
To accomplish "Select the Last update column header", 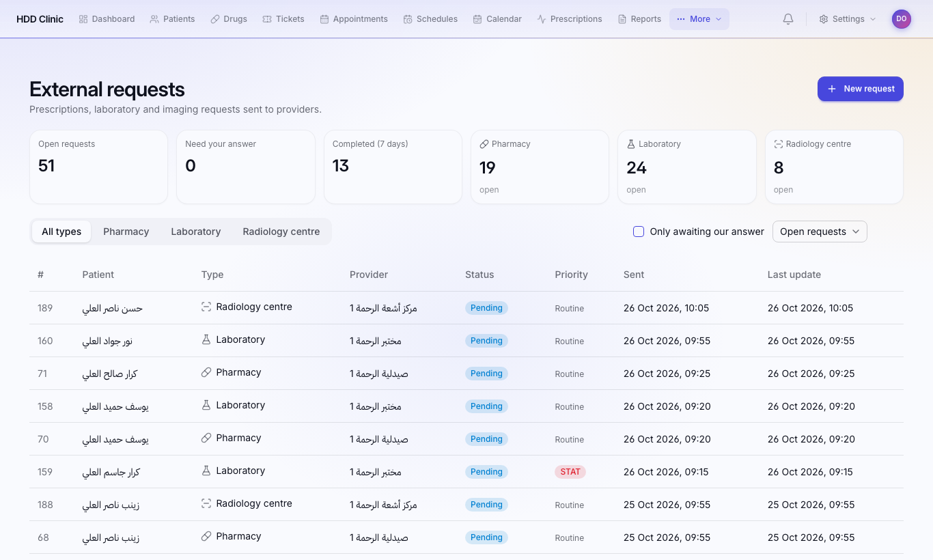I will tap(794, 275).
